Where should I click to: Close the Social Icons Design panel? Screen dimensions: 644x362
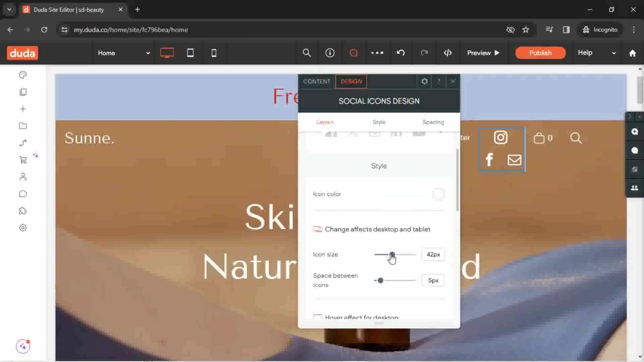point(453,81)
